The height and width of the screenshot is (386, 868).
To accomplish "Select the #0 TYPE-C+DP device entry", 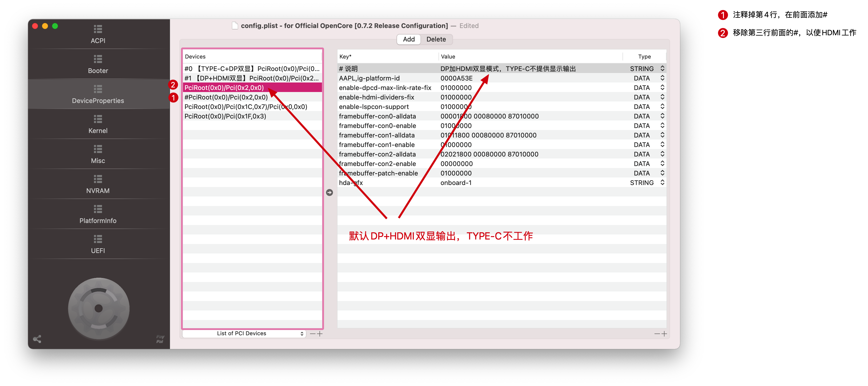I will pyautogui.click(x=252, y=69).
